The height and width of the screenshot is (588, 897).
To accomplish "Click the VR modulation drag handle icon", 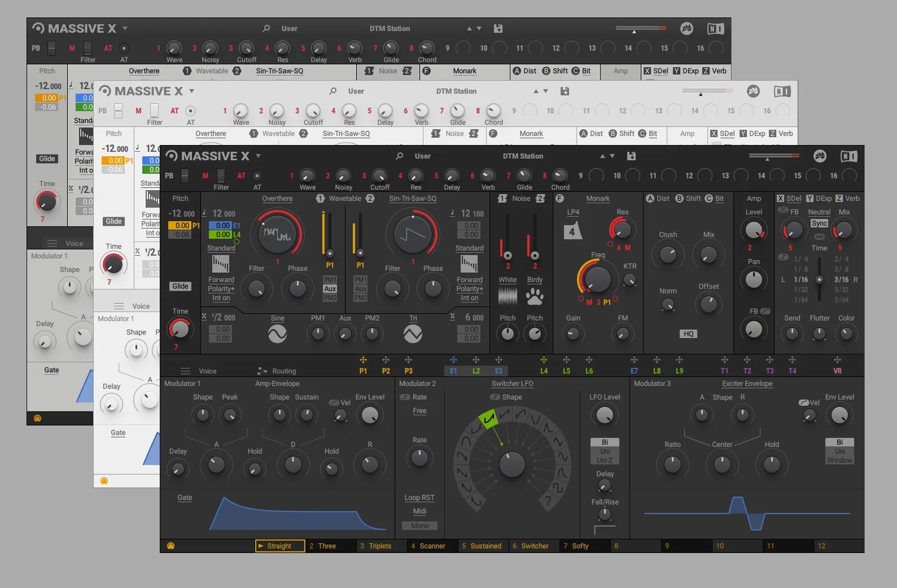I will click(x=837, y=359).
